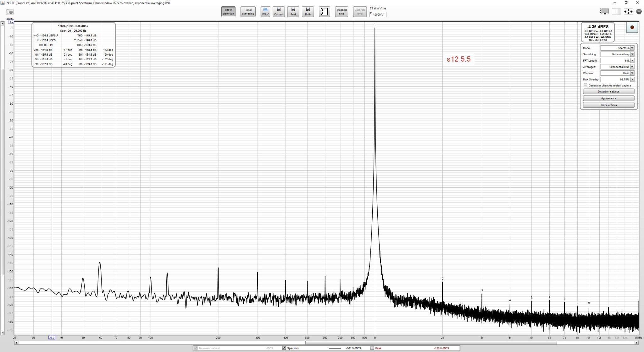Click the Spectrum -161.9 dBFS legend value
The width and height of the screenshot is (644, 352).
click(353, 348)
